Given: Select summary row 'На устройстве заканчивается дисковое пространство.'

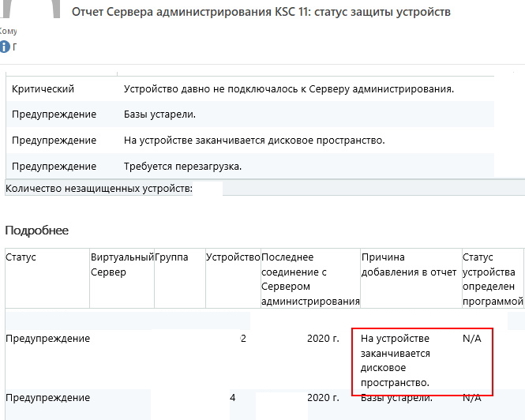Looking at the screenshot, I should 254,141.
